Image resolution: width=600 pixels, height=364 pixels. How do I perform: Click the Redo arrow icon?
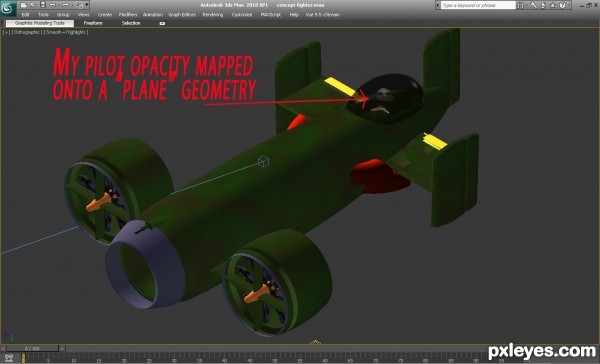coord(65,5)
